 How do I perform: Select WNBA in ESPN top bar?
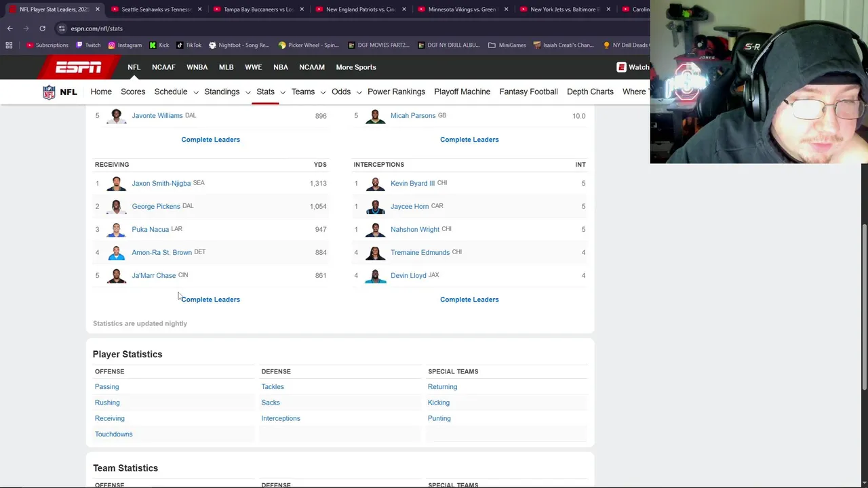coord(197,67)
